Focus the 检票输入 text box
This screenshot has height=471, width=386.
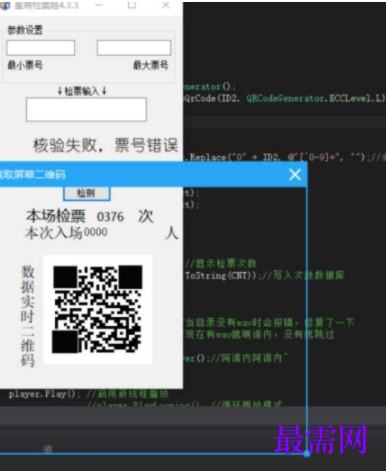86,109
